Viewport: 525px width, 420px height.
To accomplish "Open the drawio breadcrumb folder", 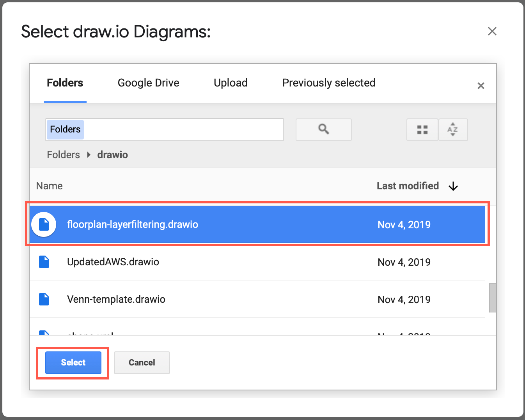I will 112,154.
